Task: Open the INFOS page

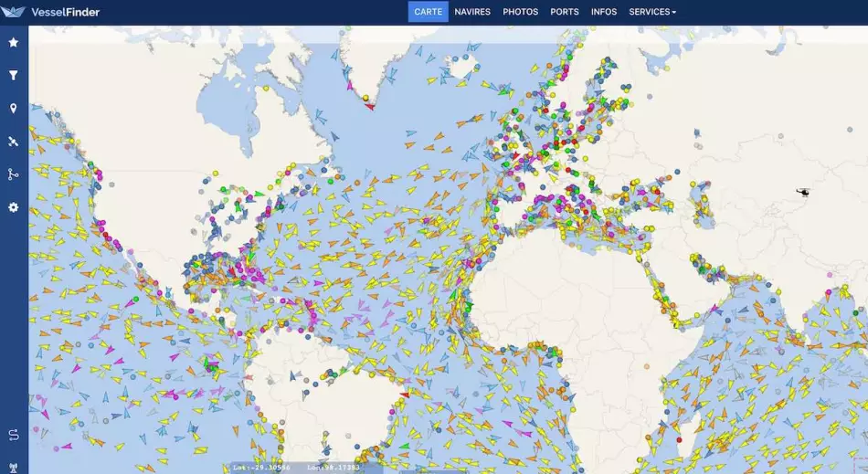Action: pyautogui.click(x=603, y=12)
